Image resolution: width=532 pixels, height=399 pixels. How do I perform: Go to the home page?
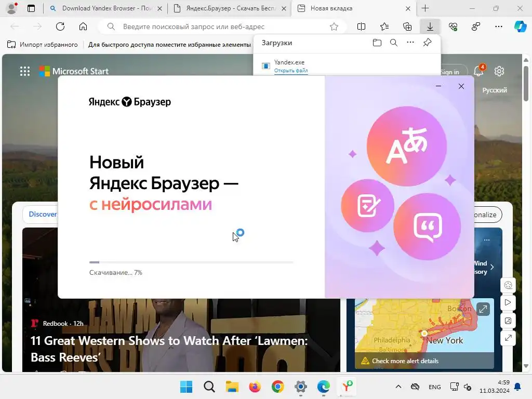pos(83,26)
